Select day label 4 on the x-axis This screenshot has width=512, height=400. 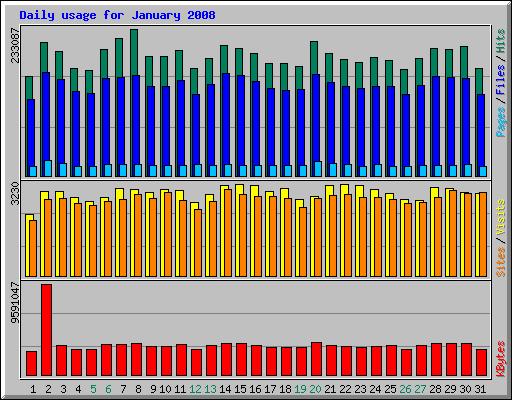[78, 389]
